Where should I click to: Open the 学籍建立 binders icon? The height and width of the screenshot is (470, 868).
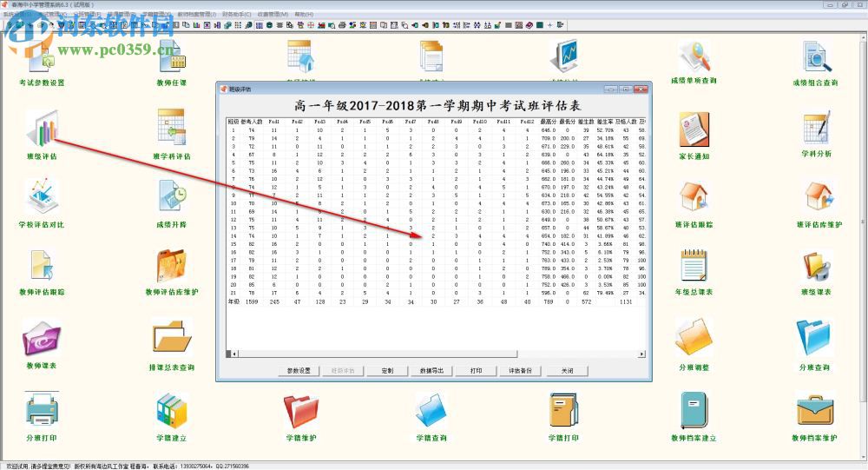172,411
